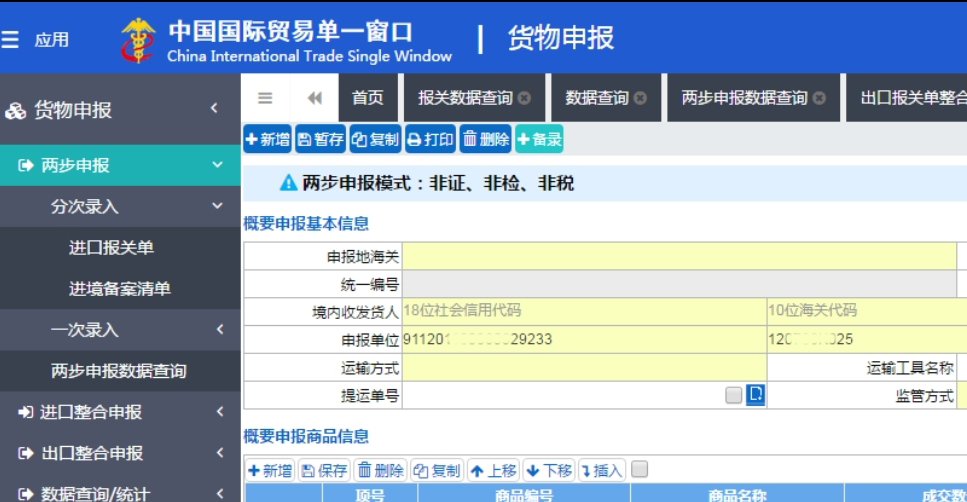The width and height of the screenshot is (967, 502).
Task: Tick the checkbox in 提运单号 field
Action: pos(734,395)
